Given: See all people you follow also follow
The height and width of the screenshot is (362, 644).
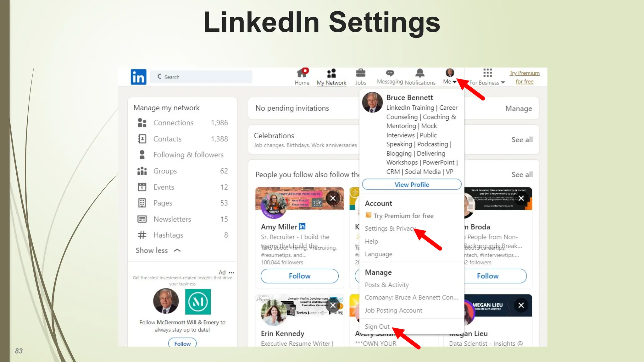Looking at the screenshot, I should (x=522, y=175).
